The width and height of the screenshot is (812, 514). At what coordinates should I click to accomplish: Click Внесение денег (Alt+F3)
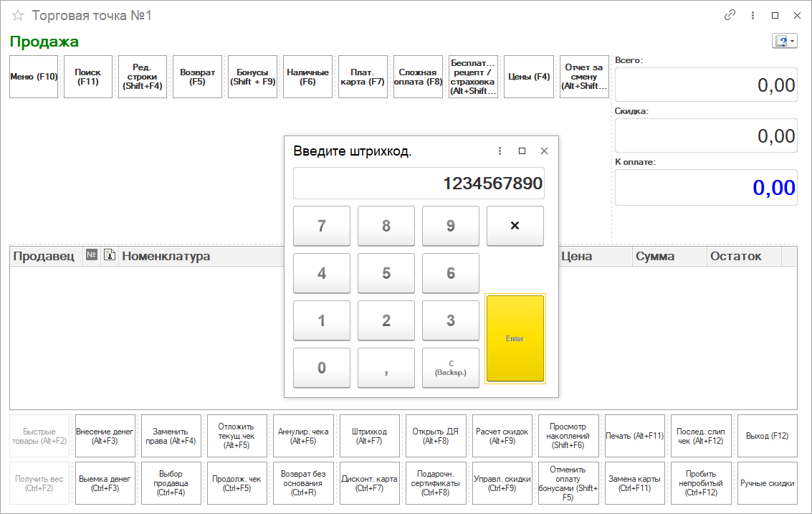[x=105, y=436]
